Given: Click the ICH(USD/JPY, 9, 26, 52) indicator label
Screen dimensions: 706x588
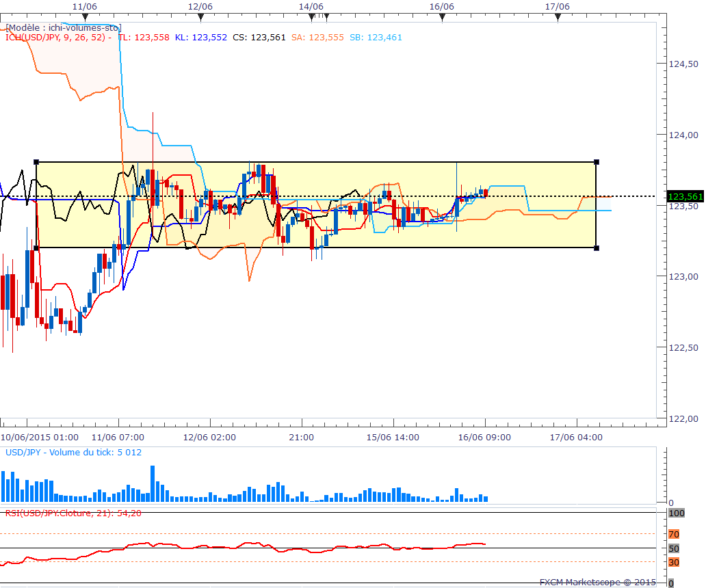Looking at the screenshot, I should click(55, 38).
